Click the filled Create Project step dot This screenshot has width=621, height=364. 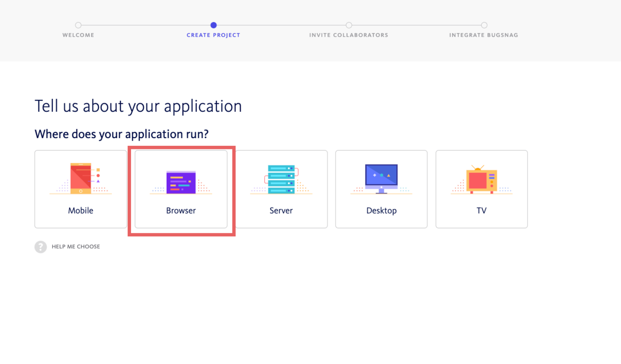tap(213, 25)
